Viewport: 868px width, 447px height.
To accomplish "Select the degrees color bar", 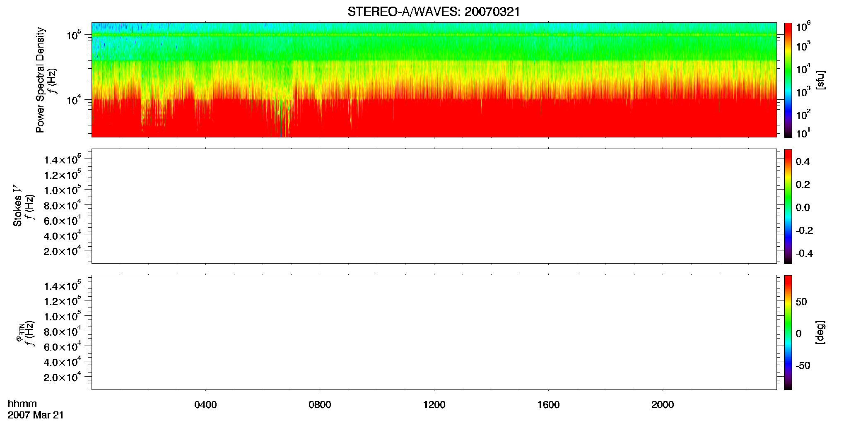I will tap(788, 332).
